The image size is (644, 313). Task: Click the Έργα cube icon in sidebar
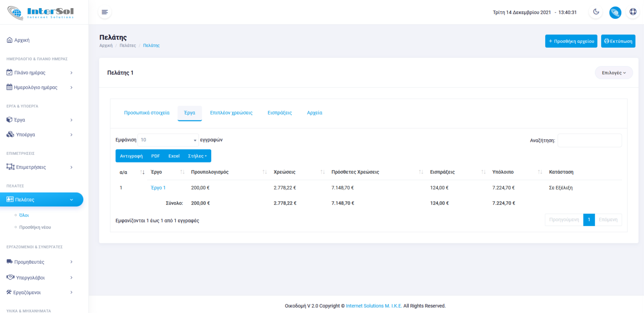[9, 120]
